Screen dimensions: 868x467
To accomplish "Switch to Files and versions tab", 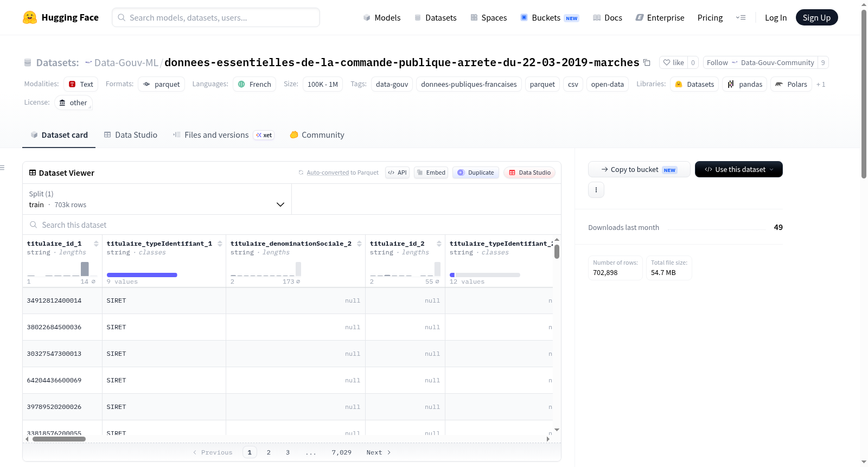I will [223, 135].
